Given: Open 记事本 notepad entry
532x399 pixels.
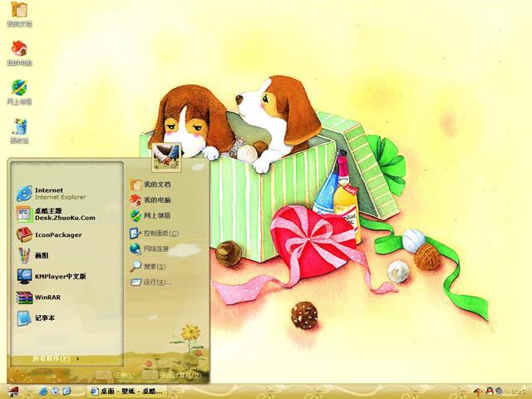Looking at the screenshot, I should pyautogui.click(x=36, y=318).
